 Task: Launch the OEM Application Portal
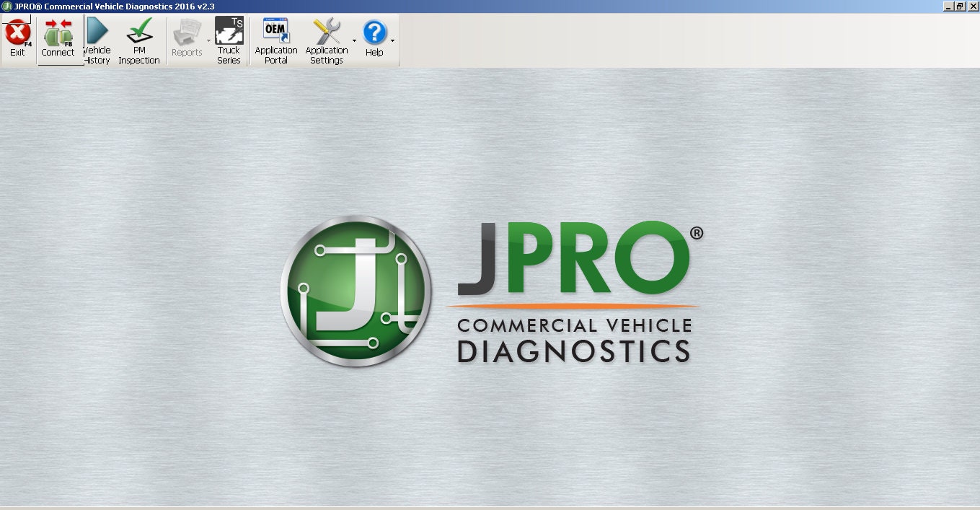pyautogui.click(x=276, y=40)
